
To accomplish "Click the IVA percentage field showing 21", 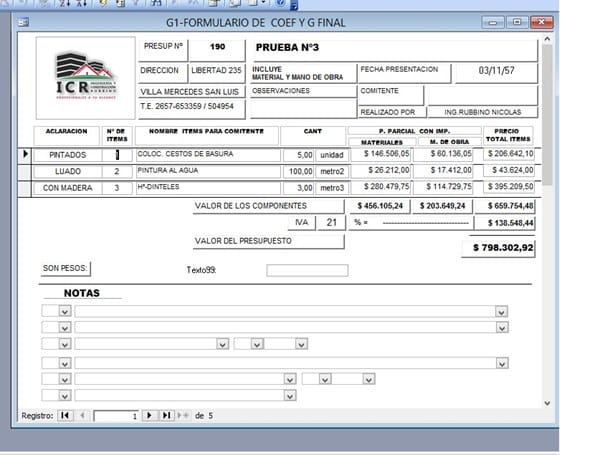I will (330, 222).
